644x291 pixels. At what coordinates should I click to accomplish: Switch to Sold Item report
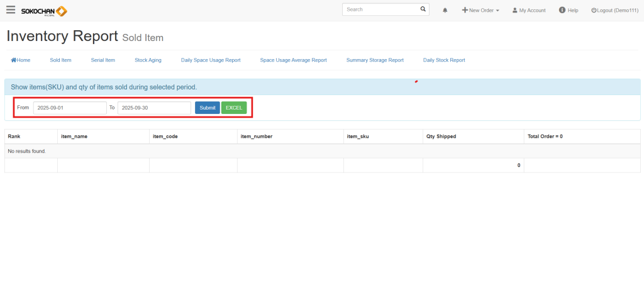(60, 60)
